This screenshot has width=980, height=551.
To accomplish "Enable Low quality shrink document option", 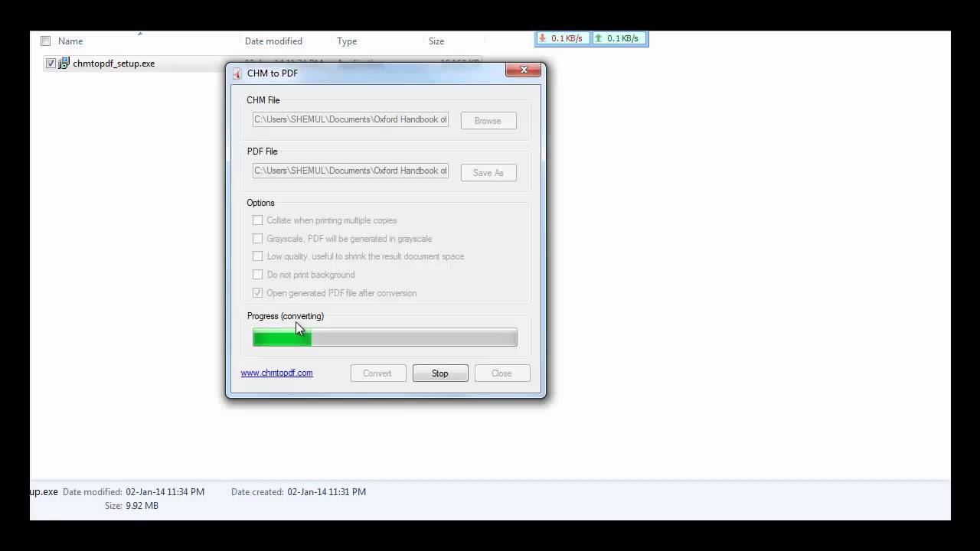I will click(258, 256).
